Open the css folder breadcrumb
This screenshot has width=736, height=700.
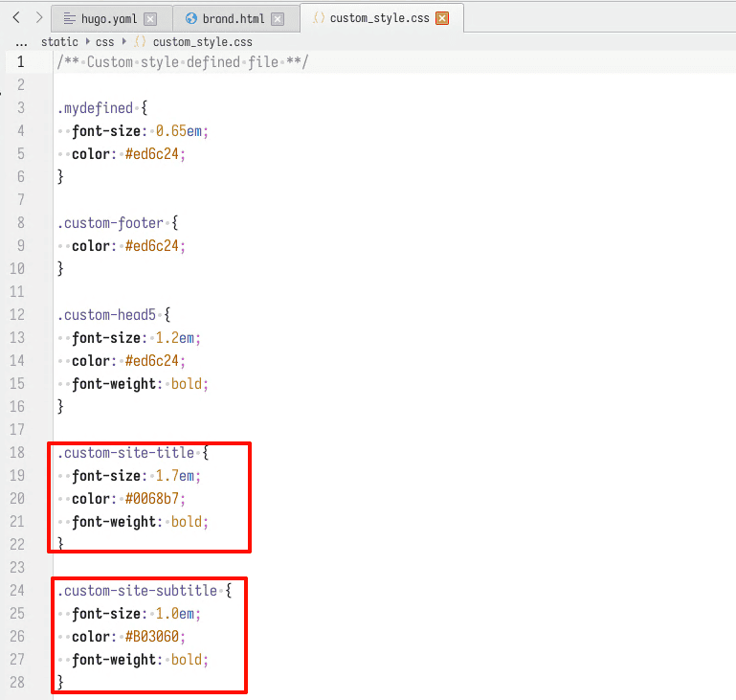click(104, 42)
